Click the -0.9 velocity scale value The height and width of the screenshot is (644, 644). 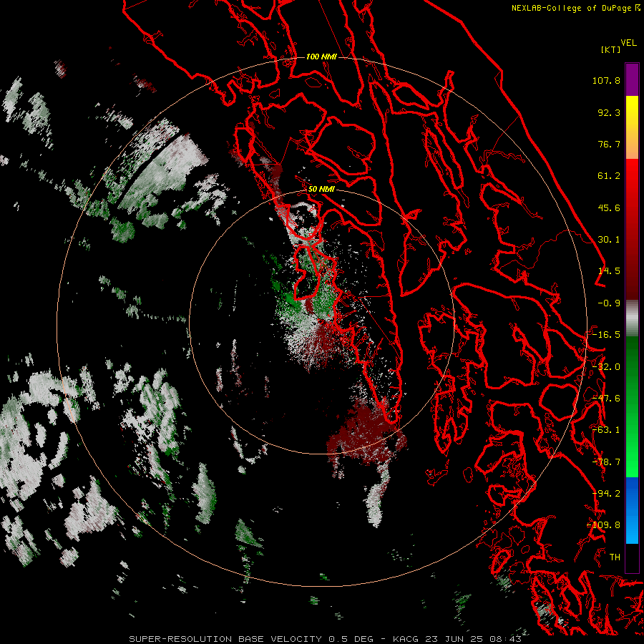pos(609,303)
